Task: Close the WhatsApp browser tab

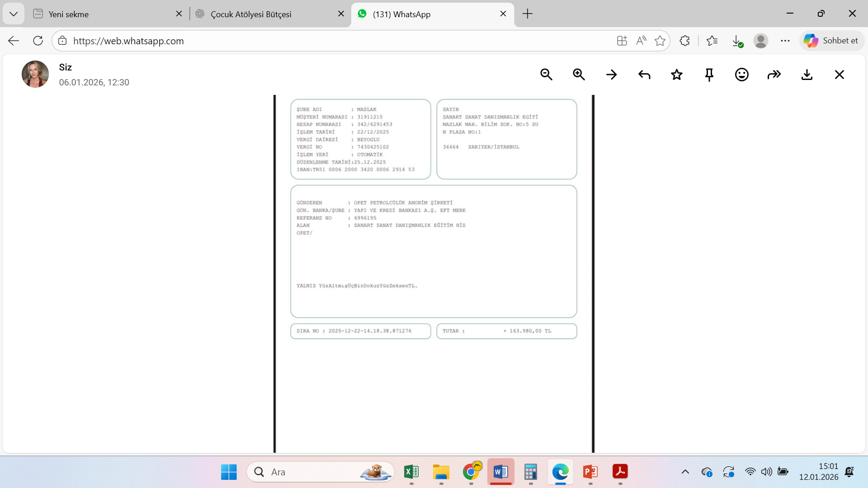Action: 503,14
